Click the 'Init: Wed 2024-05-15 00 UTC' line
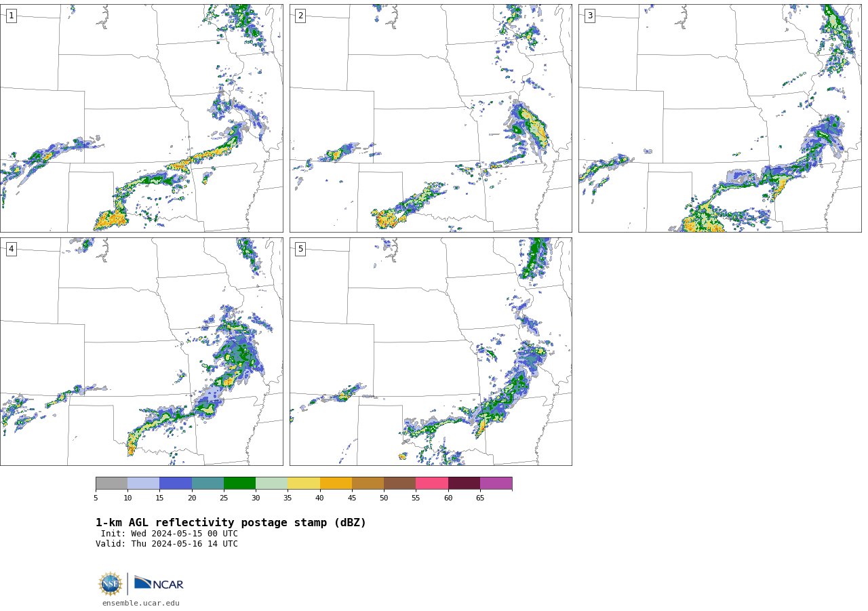Viewport: 868px width, 611px height. pyautogui.click(x=170, y=534)
